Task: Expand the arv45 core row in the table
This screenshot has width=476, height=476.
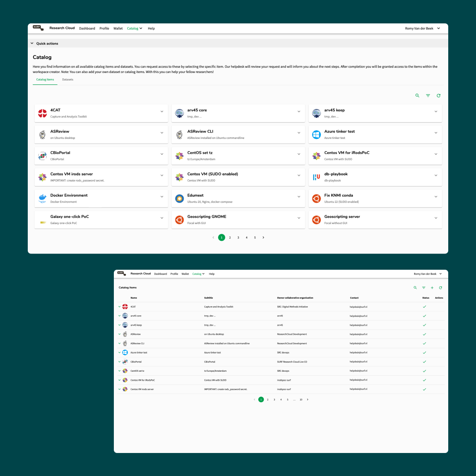Action: tap(119, 316)
